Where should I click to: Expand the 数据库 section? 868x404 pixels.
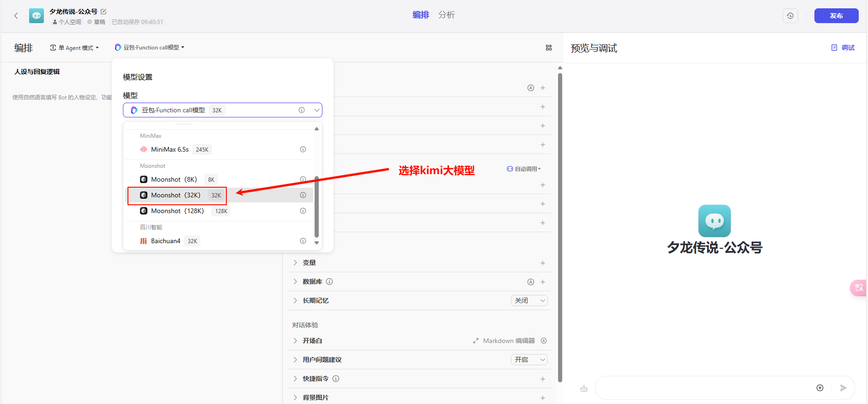(295, 282)
